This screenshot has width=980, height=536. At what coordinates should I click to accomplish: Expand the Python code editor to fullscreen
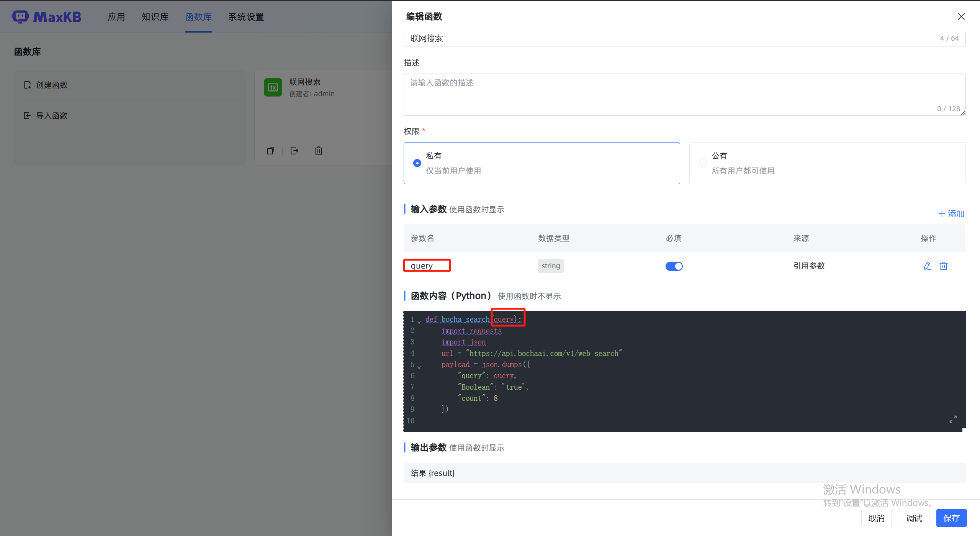click(953, 419)
